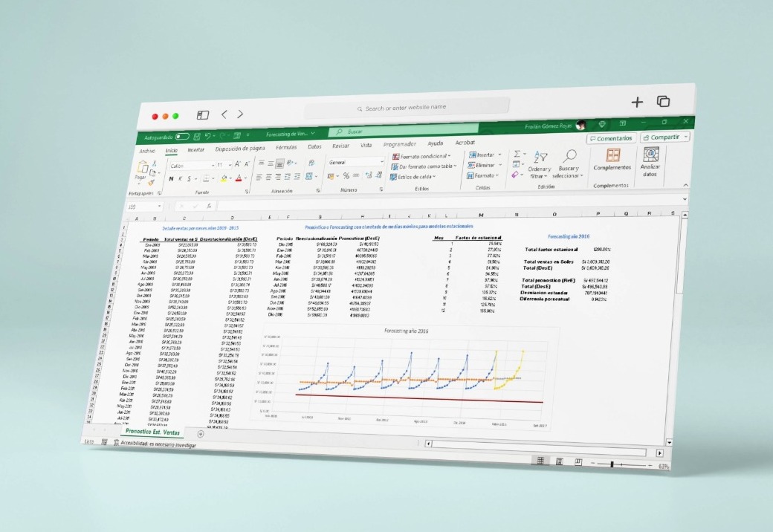Select the Pronostico Est. Ventas sheet tab
The image size is (773, 532).
pos(152,432)
